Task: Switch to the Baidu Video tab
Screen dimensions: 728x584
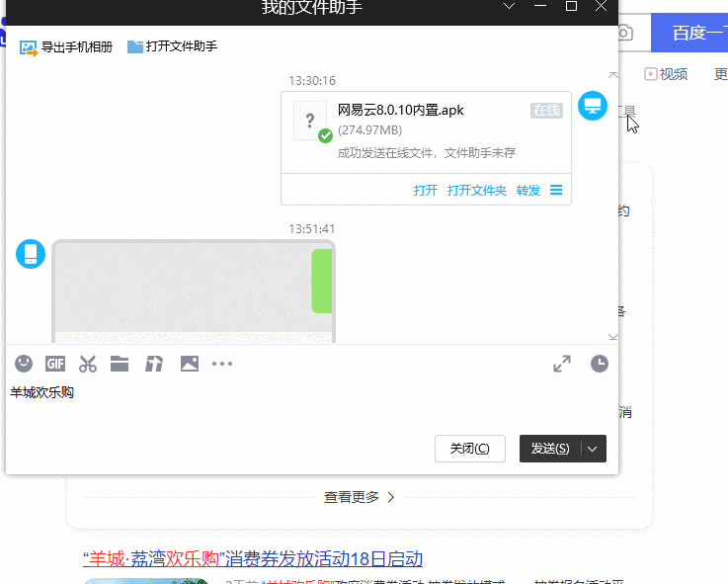Action: pyautogui.click(x=666, y=74)
